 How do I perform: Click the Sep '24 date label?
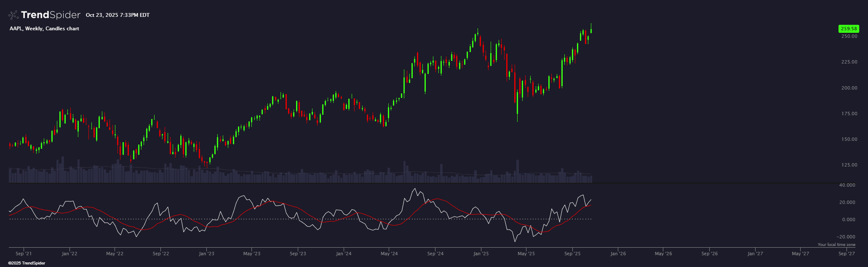point(435,254)
